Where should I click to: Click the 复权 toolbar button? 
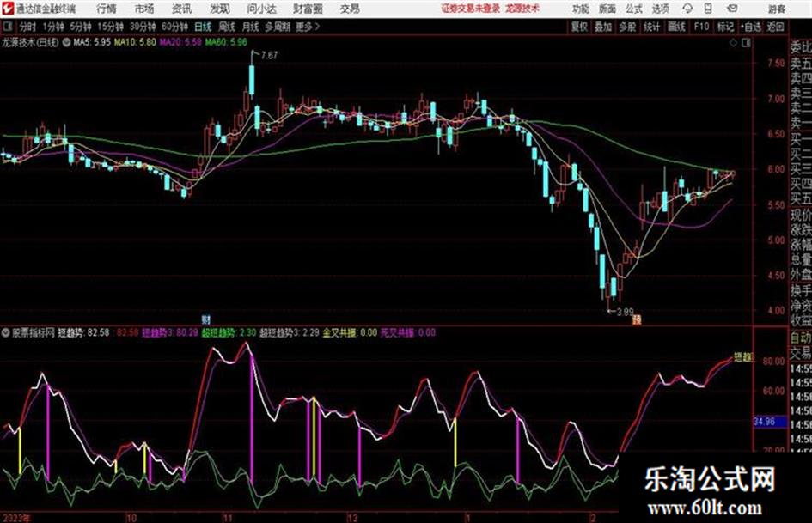coord(579,27)
